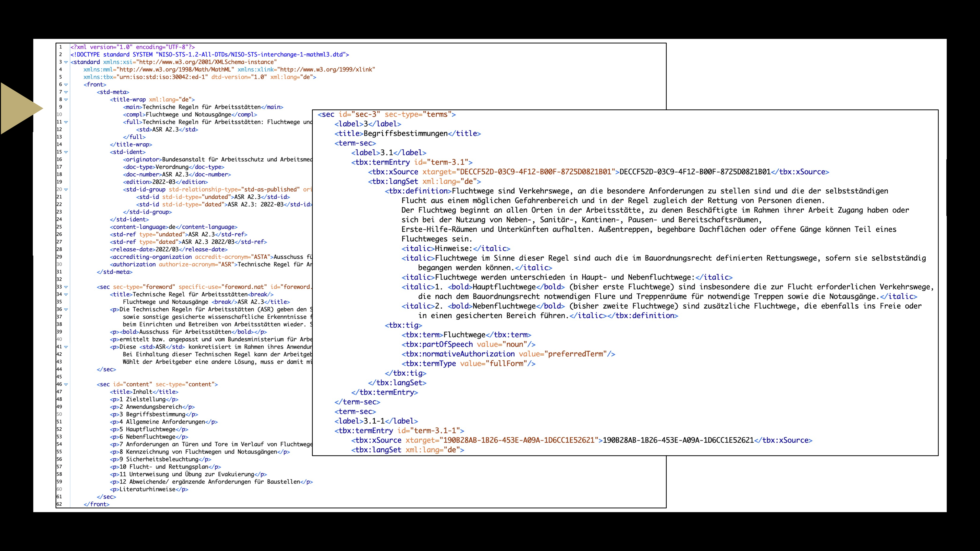Click the paragraph '2 Anwendungsbereich'
Viewport: 980px width, 551px height.
coord(152,407)
